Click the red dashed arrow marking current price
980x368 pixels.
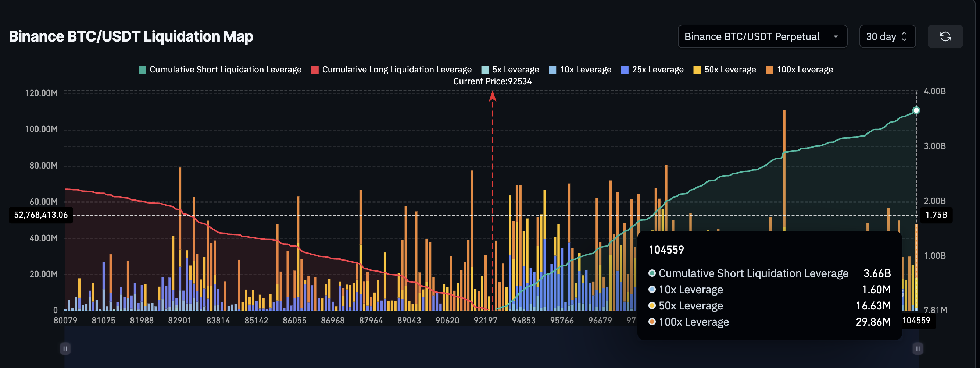493,99
